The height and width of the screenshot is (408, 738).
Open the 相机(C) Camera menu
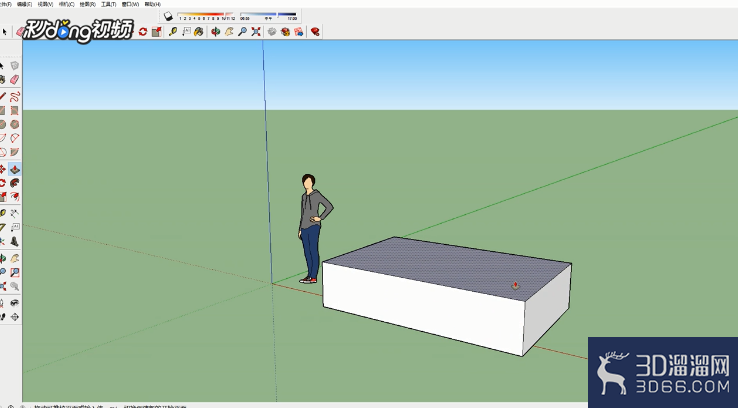[66, 4]
